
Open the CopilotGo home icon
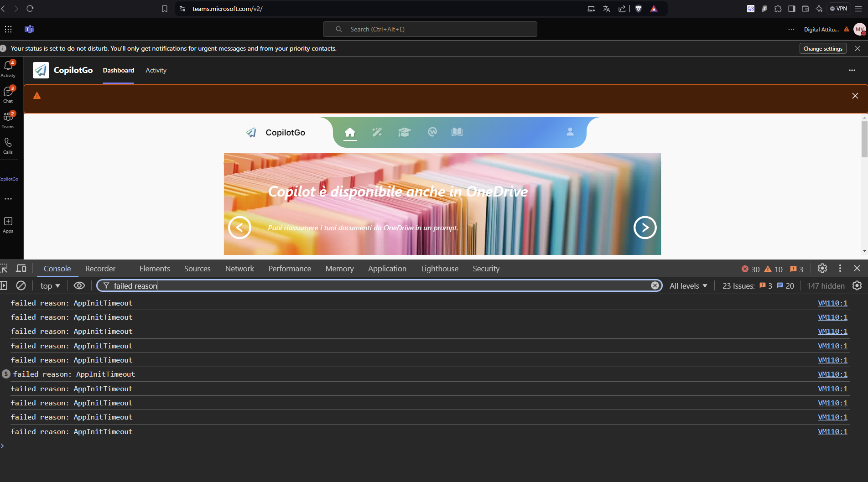pos(350,132)
